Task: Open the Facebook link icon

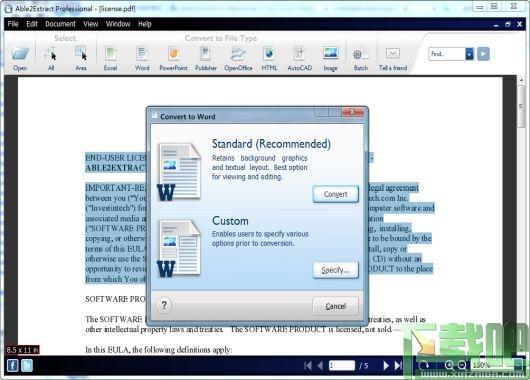Action: coord(13,365)
